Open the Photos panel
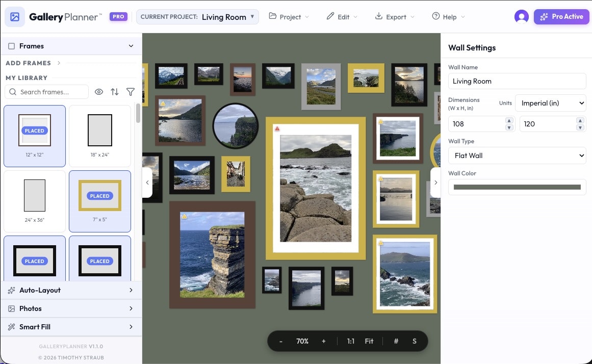This screenshot has width=592, height=364. click(x=31, y=308)
